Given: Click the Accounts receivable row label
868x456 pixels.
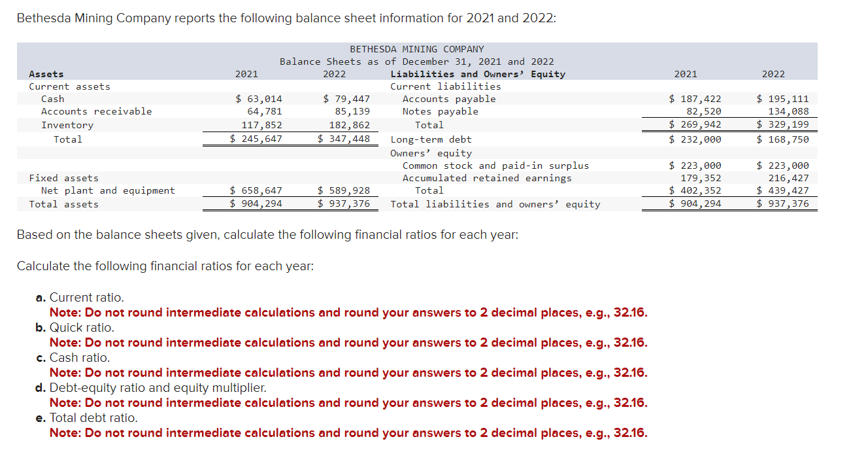Looking at the screenshot, I should (x=96, y=112).
